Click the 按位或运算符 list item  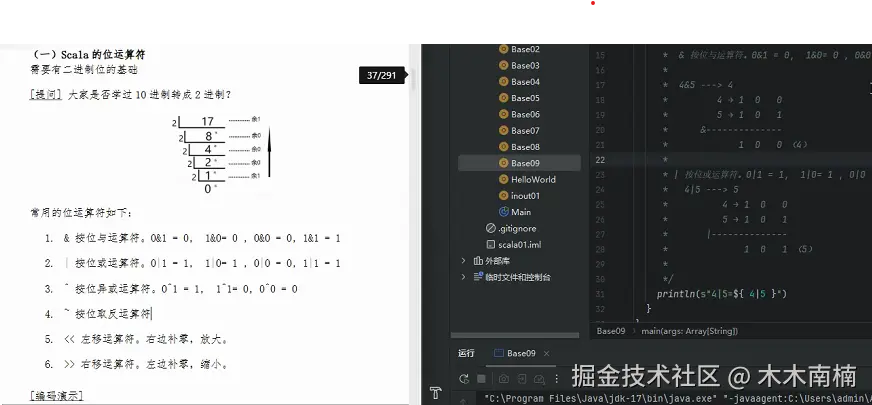pos(192,263)
